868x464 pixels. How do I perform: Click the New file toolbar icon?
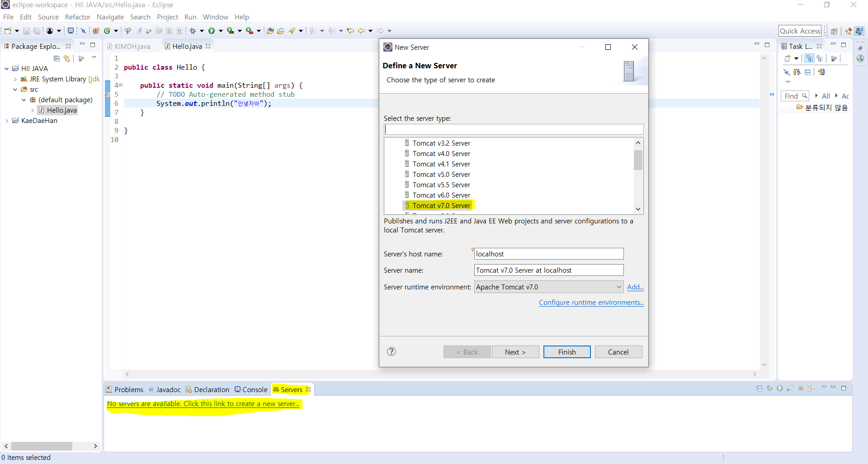8,31
